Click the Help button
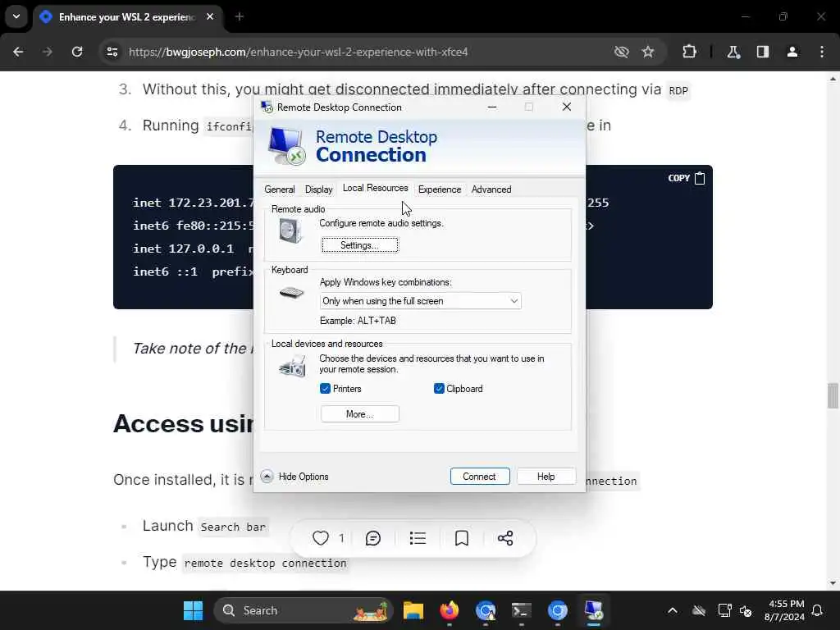The height and width of the screenshot is (630, 840). click(x=546, y=477)
